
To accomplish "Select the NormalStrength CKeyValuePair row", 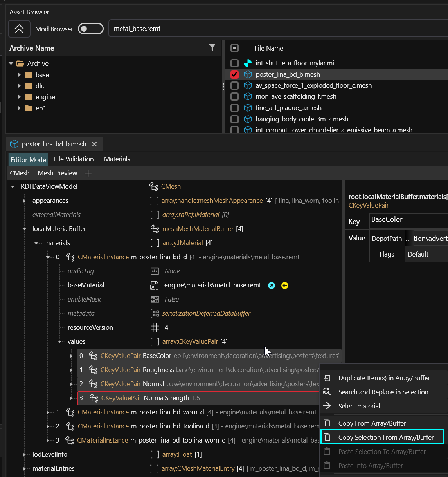I will click(x=166, y=398).
